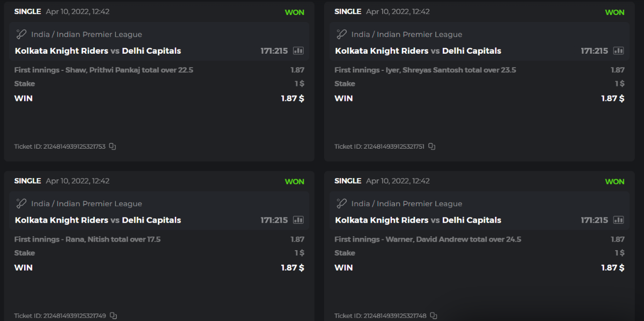Image resolution: width=644 pixels, height=321 pixels.
Task: Copy ticket ID ending in 321749
Action: 113,316
